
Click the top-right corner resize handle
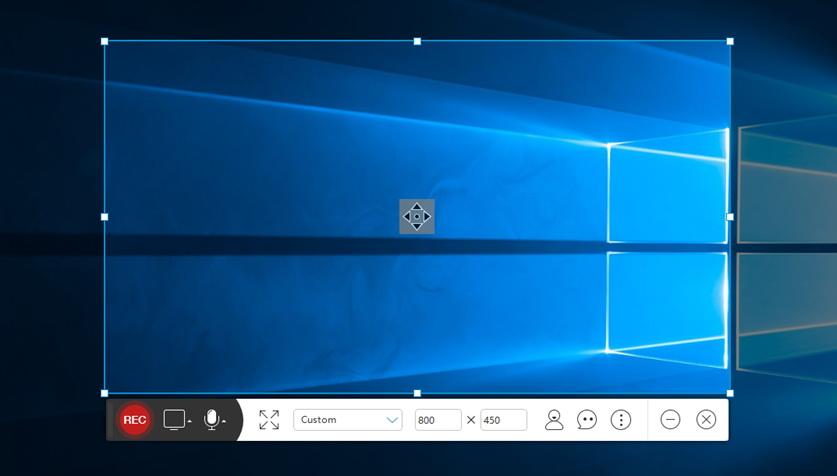[730, 42]
